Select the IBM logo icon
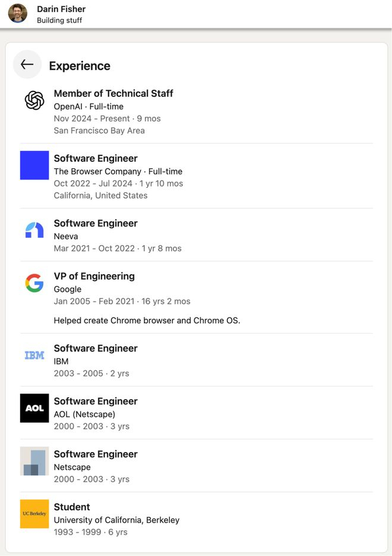The height and width of the screenshot is (556, 392). [34, 355]
